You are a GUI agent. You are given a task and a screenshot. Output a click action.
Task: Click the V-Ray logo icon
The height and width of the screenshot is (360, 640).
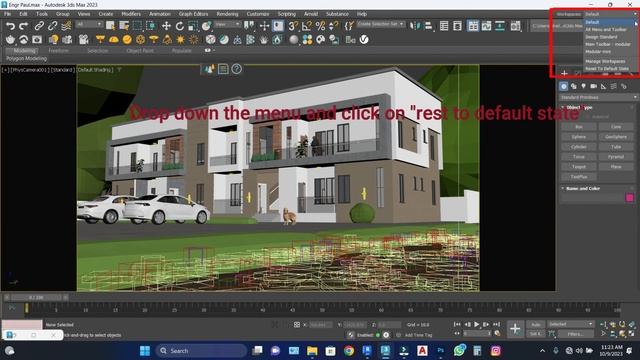364,40
